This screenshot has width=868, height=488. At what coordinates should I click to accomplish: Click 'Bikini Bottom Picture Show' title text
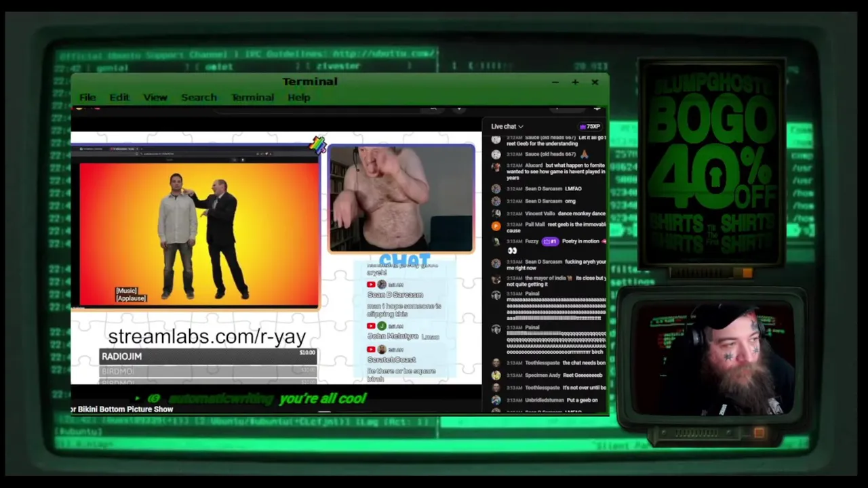[125, 409]
